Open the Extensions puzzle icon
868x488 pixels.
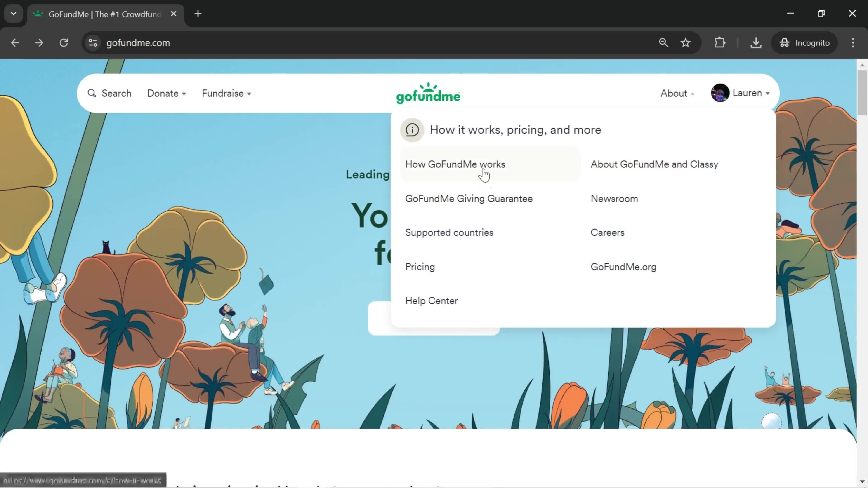coord(719,43)
